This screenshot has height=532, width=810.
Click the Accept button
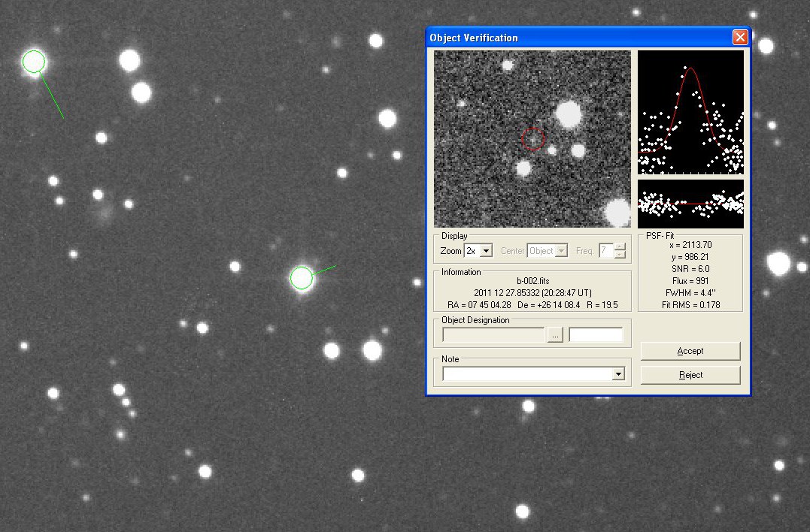(690, 351)
